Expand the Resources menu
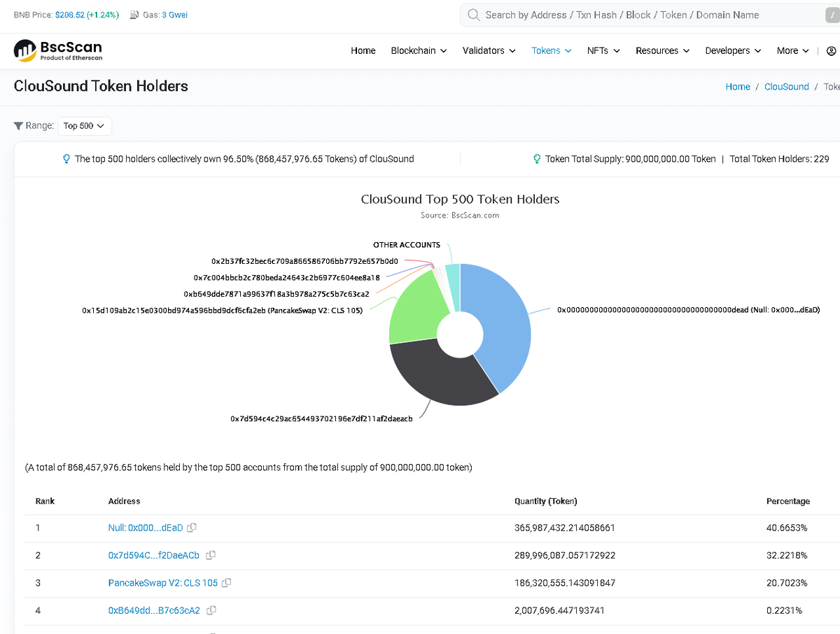840x634 pixels. coord(663,51)
